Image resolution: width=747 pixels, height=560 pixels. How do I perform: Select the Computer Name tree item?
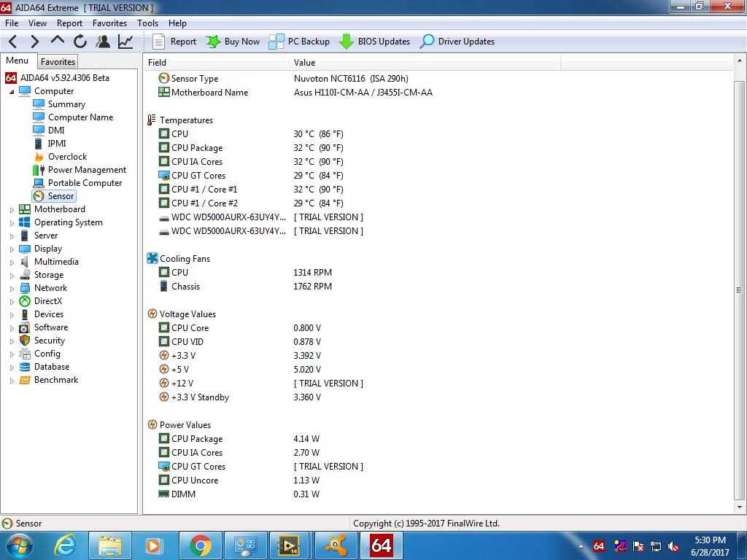[x=80, y=117]
